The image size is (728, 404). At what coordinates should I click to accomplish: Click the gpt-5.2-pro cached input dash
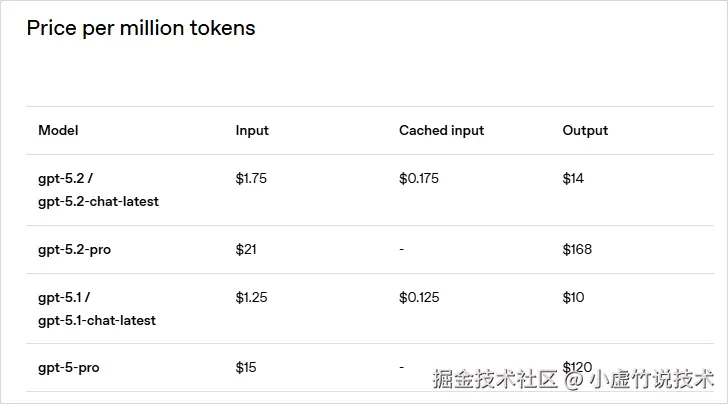(x=401, y=249)
